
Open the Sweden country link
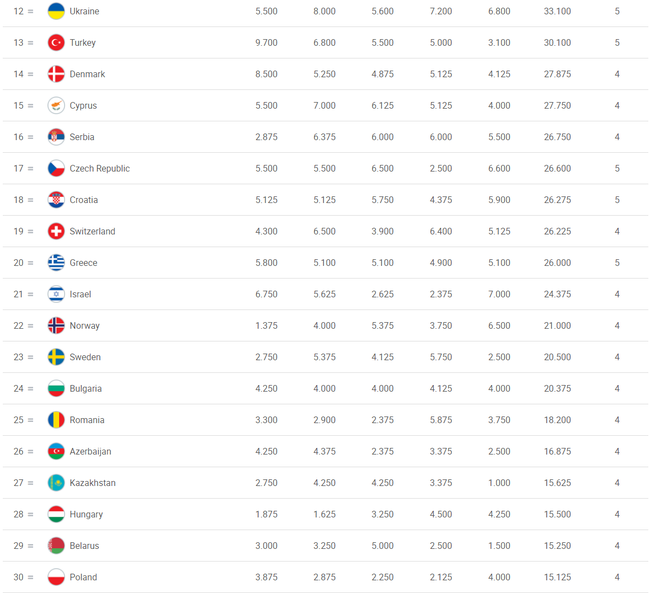[x=85, y=357]
